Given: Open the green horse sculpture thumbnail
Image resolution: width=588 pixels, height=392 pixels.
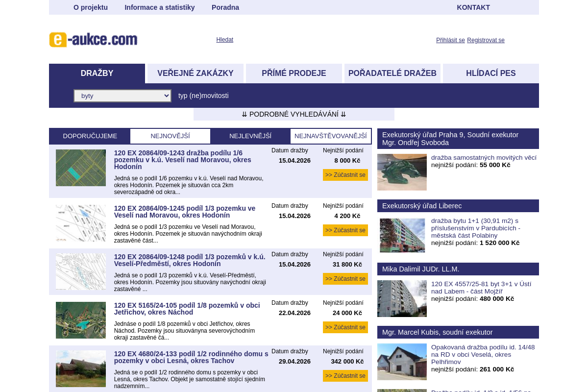Looking at the screenshot, I should pos(402,172).
